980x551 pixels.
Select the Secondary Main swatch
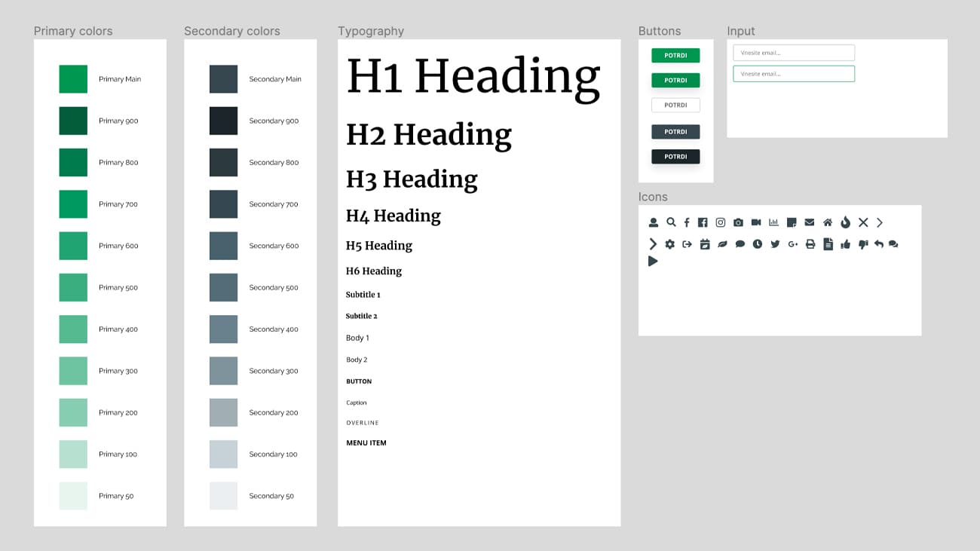[223, 79]
